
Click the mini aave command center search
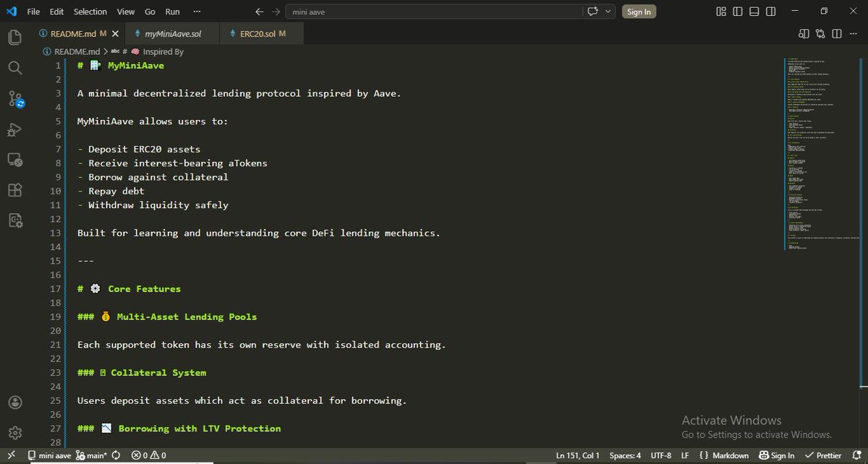(434, 12)
